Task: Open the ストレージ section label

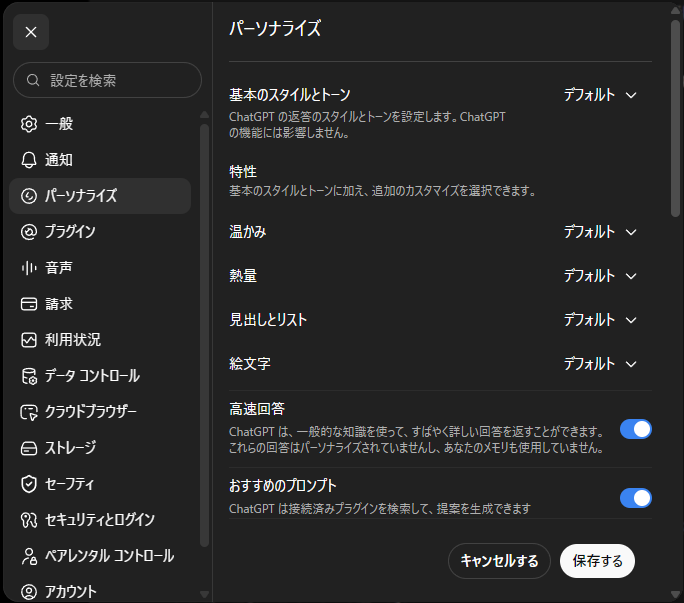Action: (71, 448)
